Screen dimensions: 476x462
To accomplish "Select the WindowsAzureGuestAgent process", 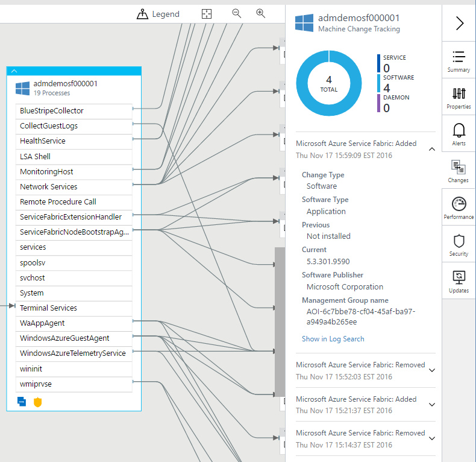I will tap(74, 338).
